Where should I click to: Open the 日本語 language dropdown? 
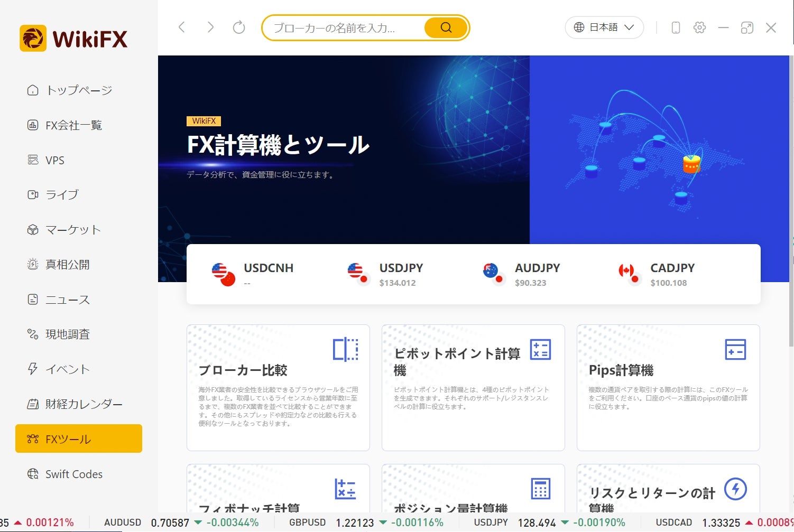click(x=604, y=27)
